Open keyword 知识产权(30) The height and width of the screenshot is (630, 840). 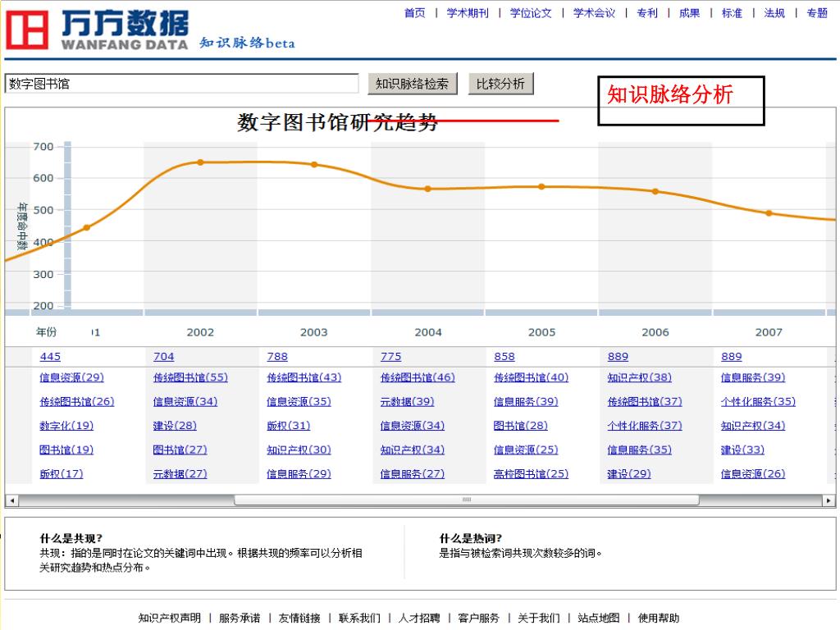point(299,450)
